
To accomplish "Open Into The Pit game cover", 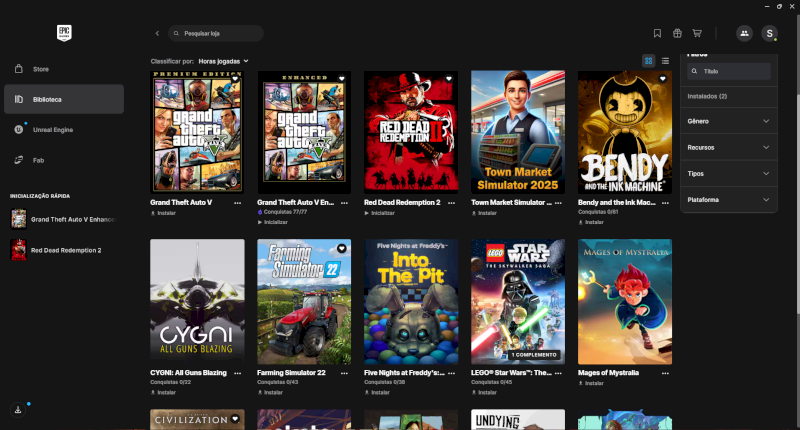I will (x=411, y=301).
